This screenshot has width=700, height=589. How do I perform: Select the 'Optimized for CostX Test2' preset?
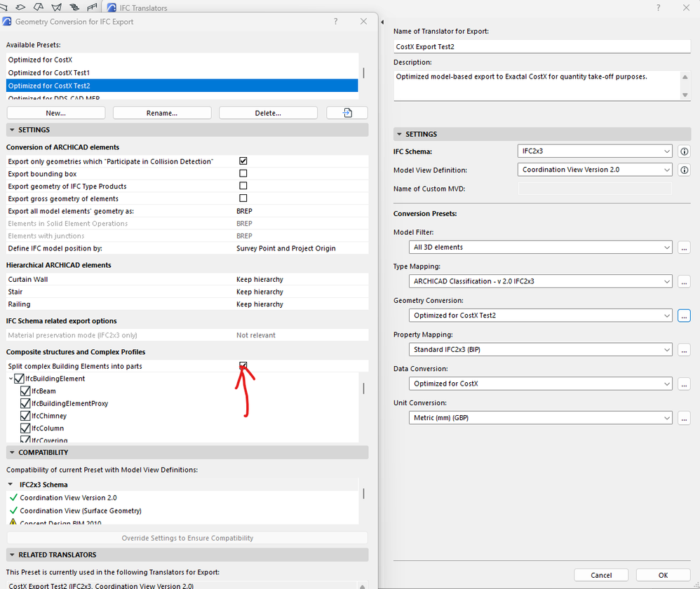[182, 86]
